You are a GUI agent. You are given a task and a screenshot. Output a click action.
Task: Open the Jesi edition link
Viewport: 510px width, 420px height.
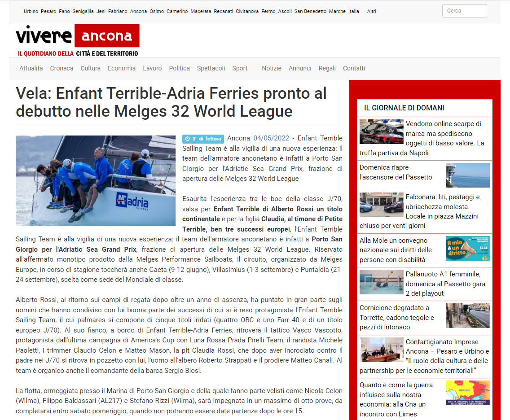point(101,11)
